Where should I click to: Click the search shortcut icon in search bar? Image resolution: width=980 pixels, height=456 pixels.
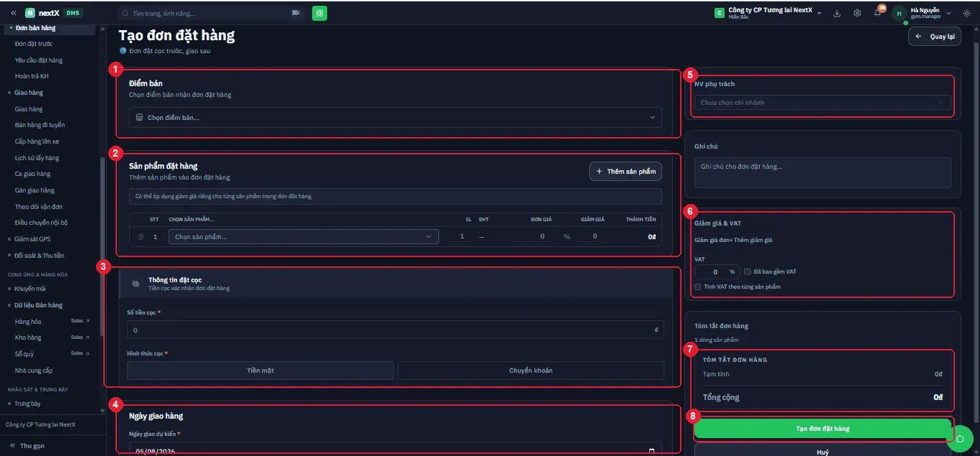pyautogui.click(x=296, y=13)
